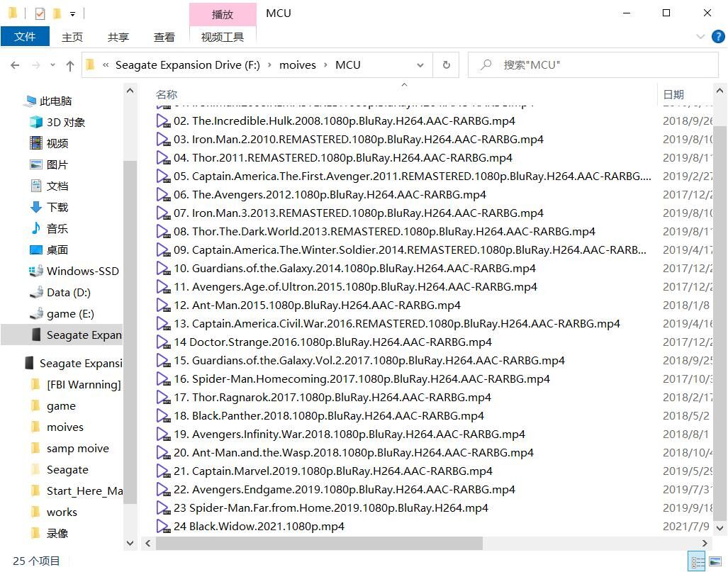Expand the ribbon with the chevron
The width and height of the screenshot is (728, 572).
click(x=701, y=37)
